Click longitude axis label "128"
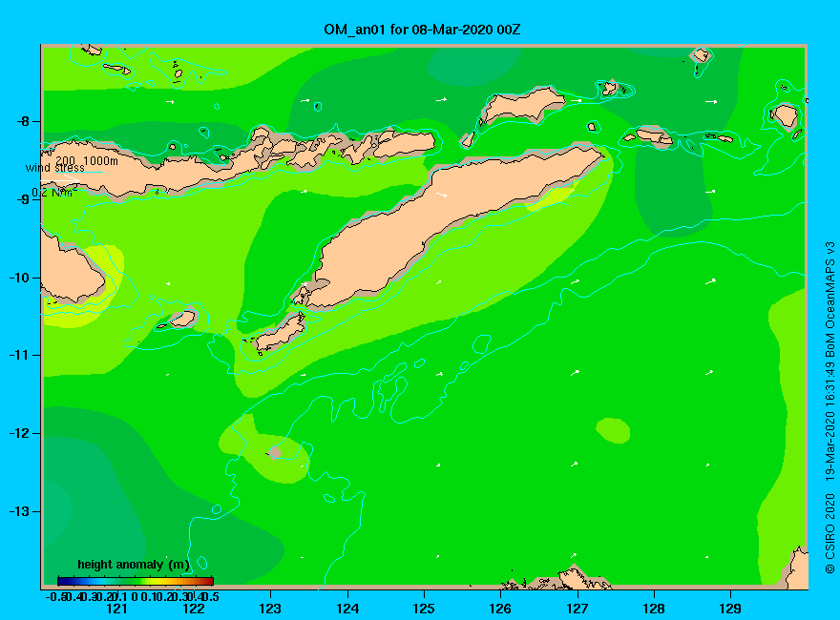The image size is (840, 620). [654, 609]
